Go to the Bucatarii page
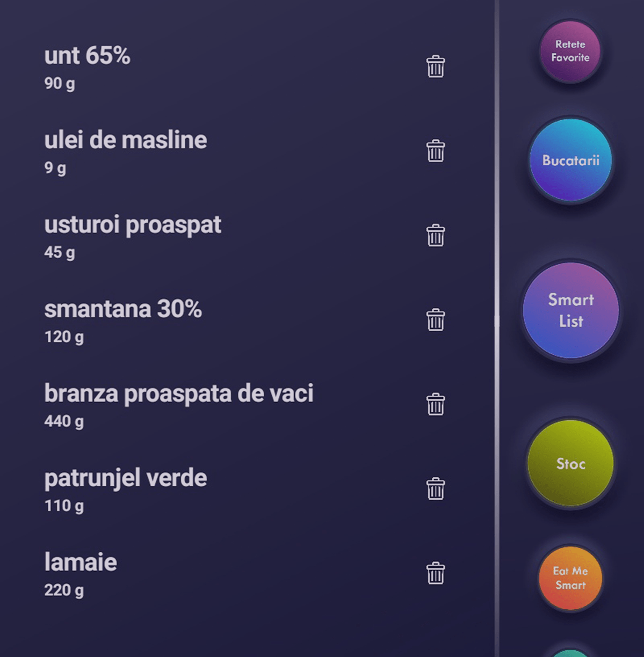 click(x=570, y=160)
